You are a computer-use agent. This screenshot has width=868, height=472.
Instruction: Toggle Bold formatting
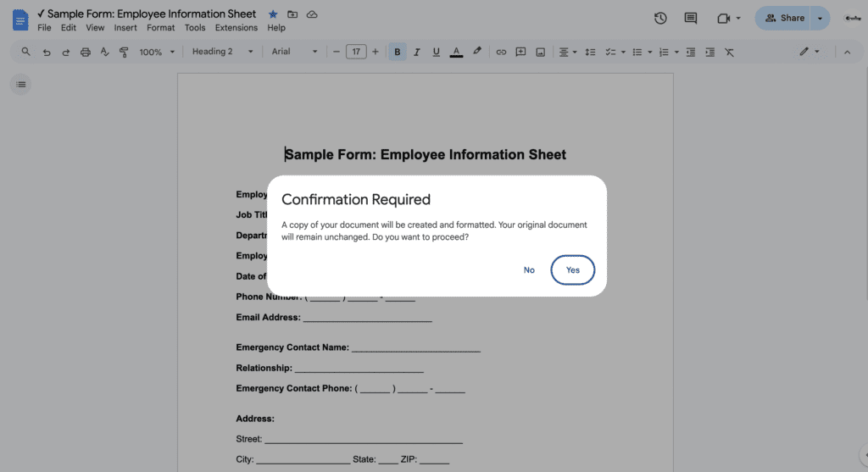click(397, 52)
